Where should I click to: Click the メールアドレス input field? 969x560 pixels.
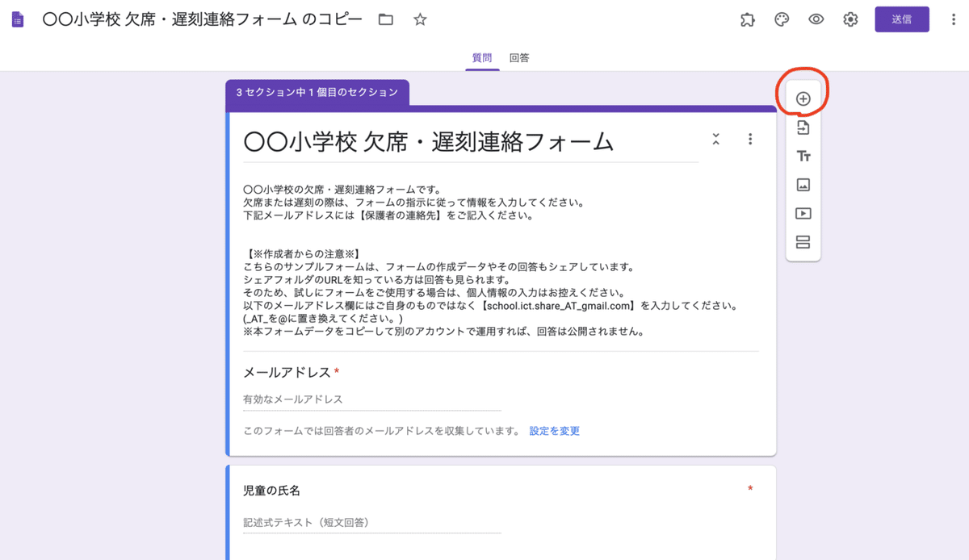tap(363, 399)
